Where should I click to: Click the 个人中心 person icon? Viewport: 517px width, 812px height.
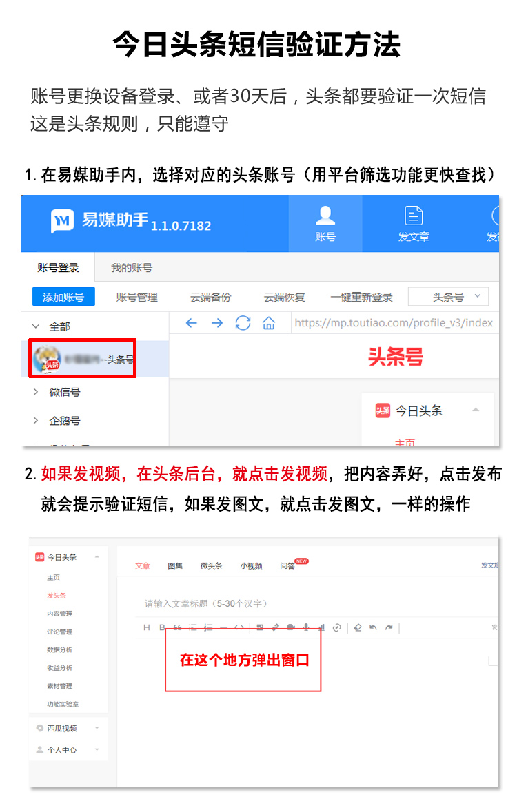click(40, 750)
